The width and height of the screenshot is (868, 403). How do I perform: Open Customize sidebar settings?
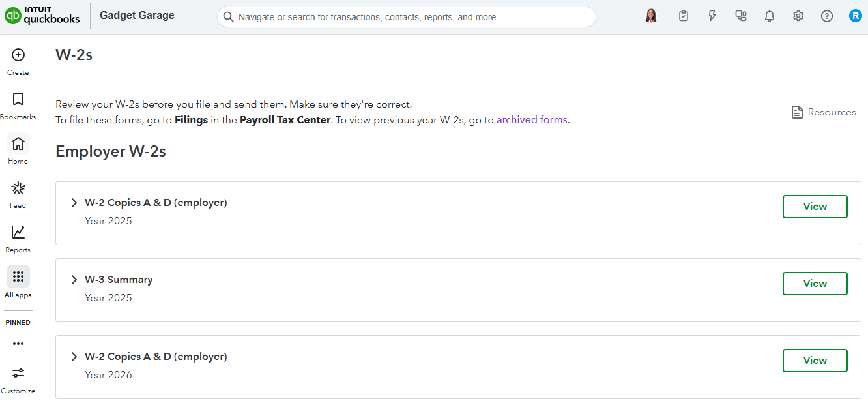click(18, 373)
